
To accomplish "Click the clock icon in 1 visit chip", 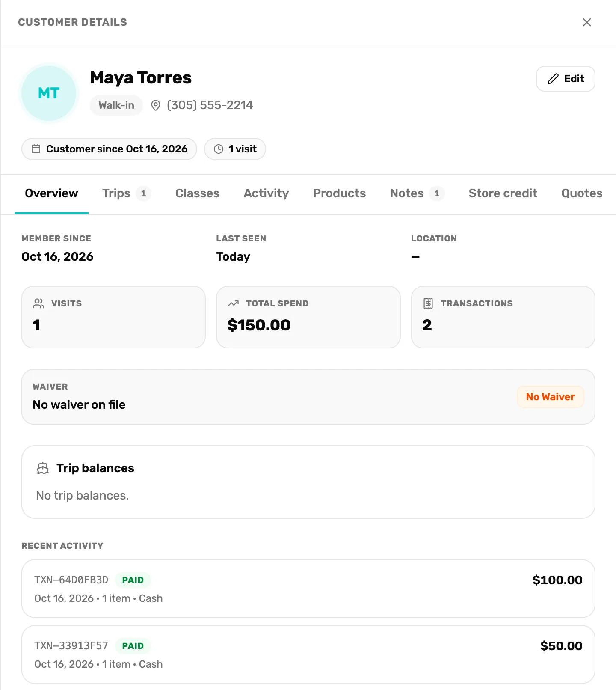I will point(219,149).
